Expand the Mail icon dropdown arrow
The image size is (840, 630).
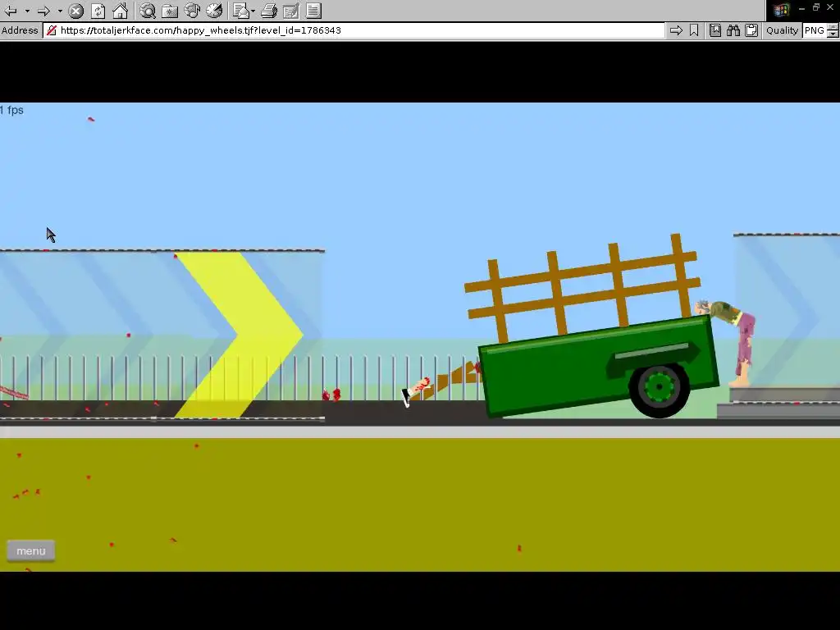coord(253,11)
